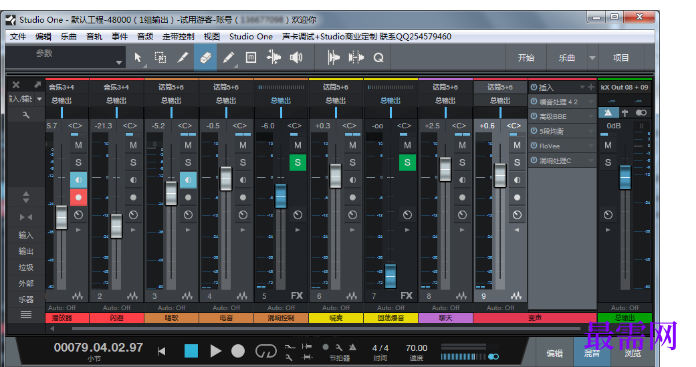Open mixer options wrench icon
696x367 pixels.
coord(26,115)
